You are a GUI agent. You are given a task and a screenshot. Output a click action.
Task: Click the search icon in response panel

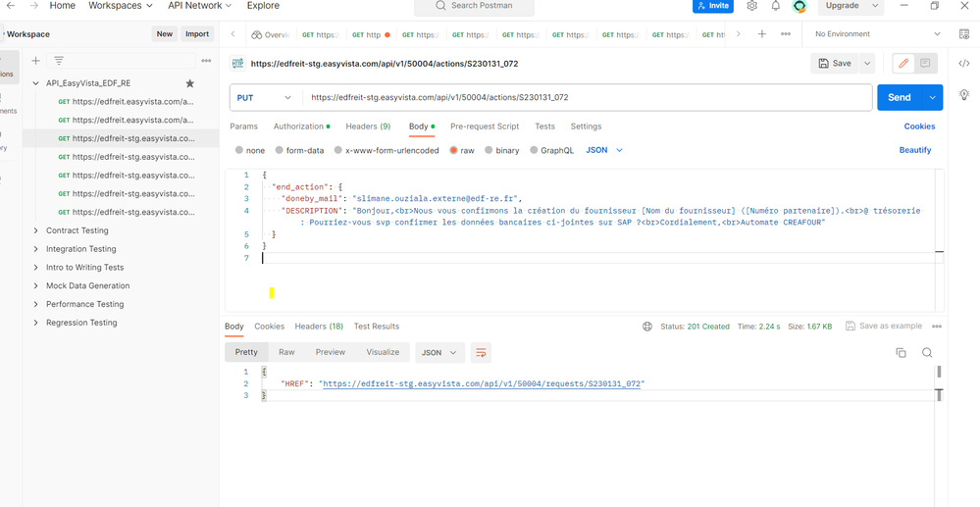[x=927, y=352]
